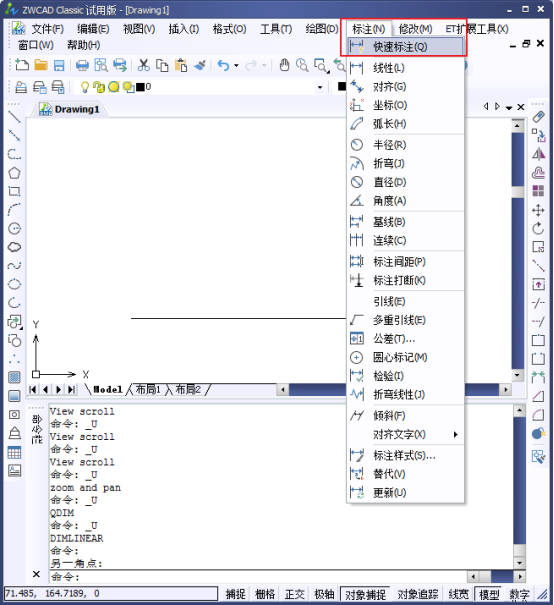Switch to the Model tab
This screenshot has width=554, height=605.
(108, 389)
